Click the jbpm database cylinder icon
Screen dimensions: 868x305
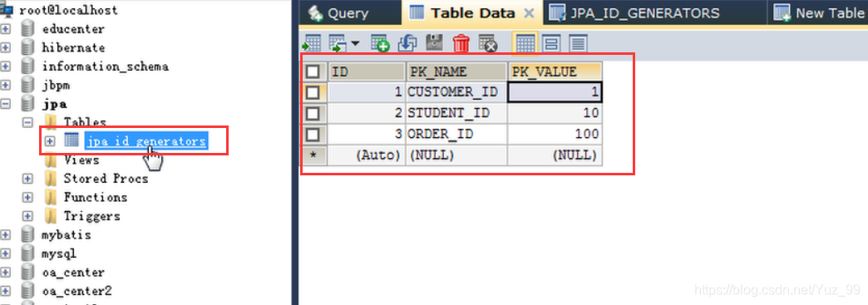tap(27, 85)
